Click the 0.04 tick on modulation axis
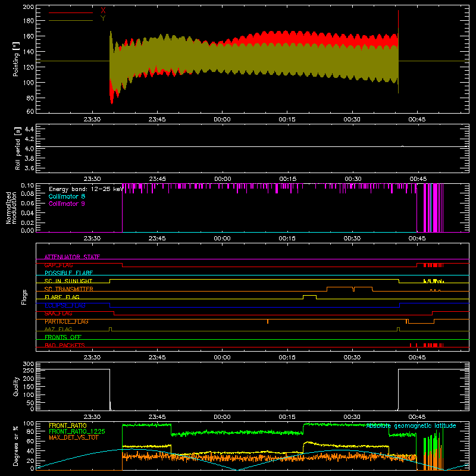Viewport: 476px width, 476px height. [27, 213]
